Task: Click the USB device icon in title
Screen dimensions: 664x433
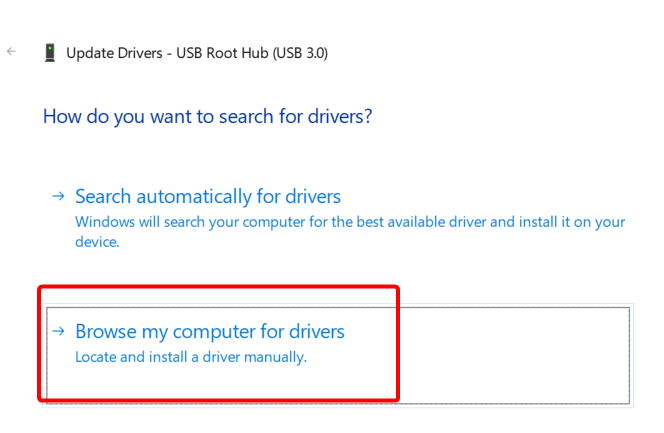Action: click(x=50, y=53)
